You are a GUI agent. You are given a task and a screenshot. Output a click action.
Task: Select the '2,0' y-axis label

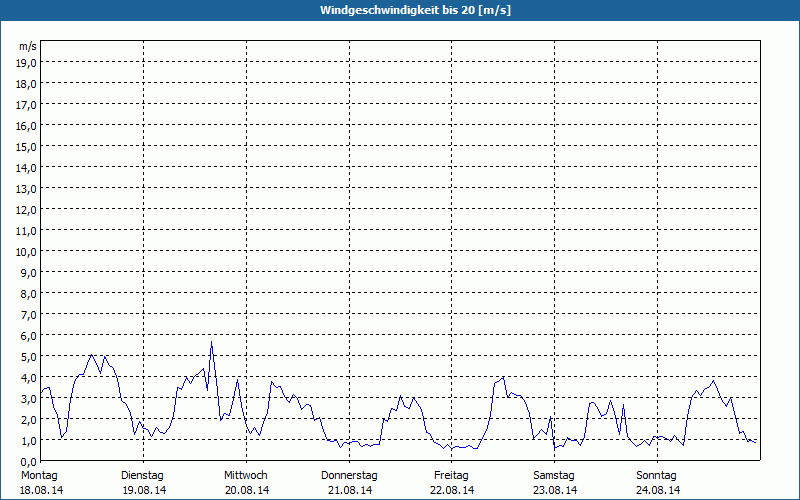(x=29, y=420)
